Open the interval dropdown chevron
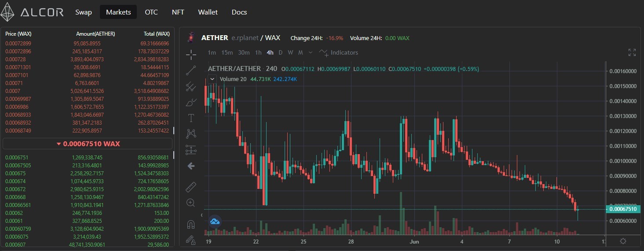 coord(311,52)
